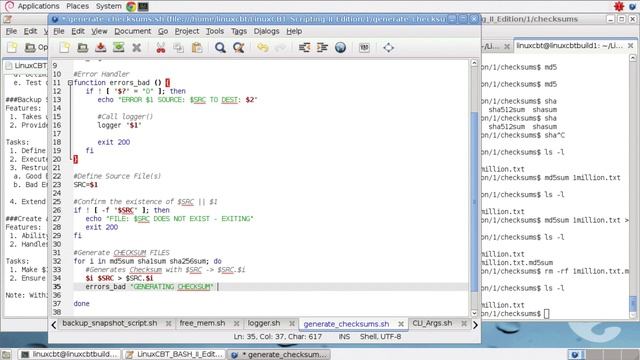Close the CLI_Args.sh tab
This screenshot has height=360, width=640.
(464, 323)
